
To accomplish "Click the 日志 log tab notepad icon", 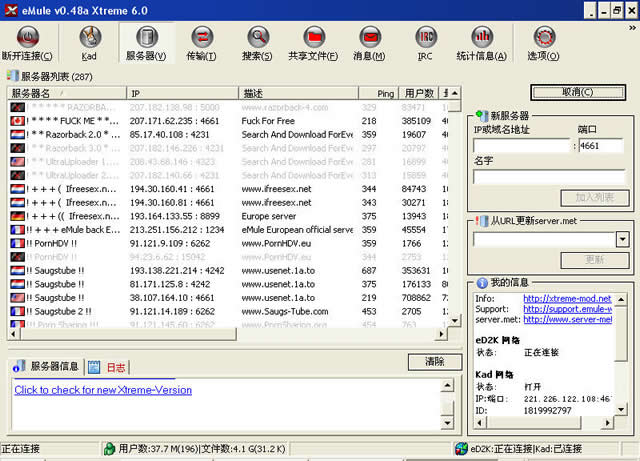I will 94,367.
